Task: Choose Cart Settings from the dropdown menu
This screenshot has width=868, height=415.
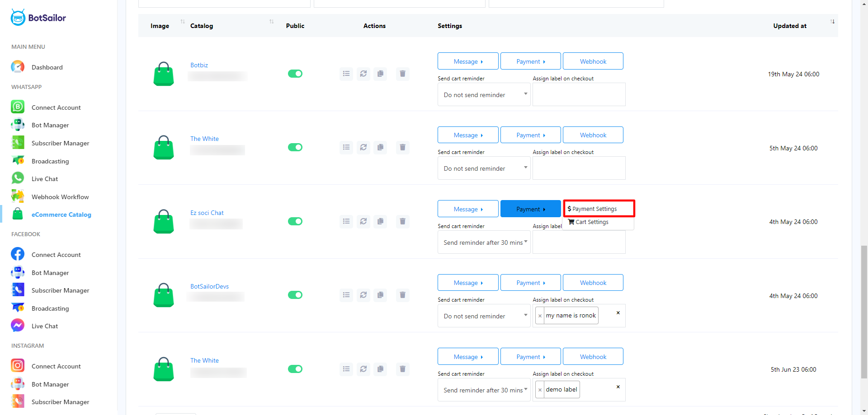Action: 592,222
